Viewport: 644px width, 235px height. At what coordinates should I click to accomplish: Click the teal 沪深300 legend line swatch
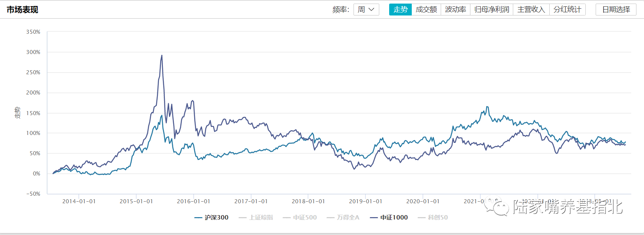pyautogui.click(x=198, y=218)
